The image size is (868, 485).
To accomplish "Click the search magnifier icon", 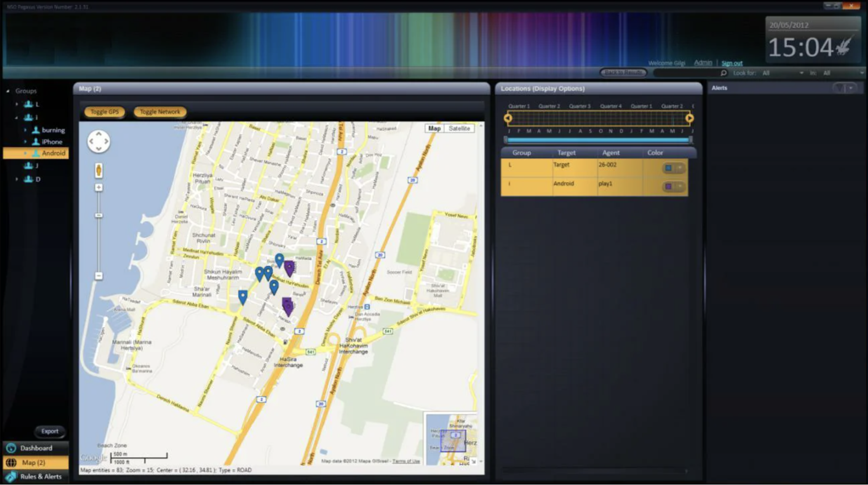I will click(724, 72).
